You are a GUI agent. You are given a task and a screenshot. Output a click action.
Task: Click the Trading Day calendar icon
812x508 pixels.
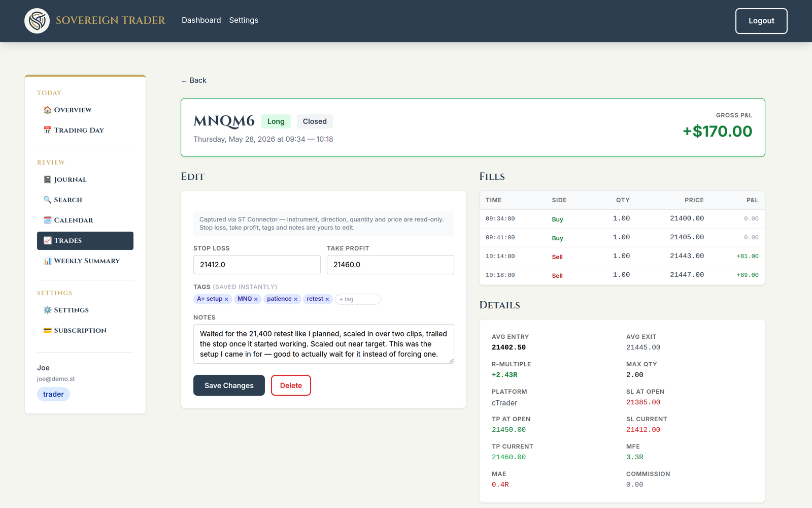(47, 130)
